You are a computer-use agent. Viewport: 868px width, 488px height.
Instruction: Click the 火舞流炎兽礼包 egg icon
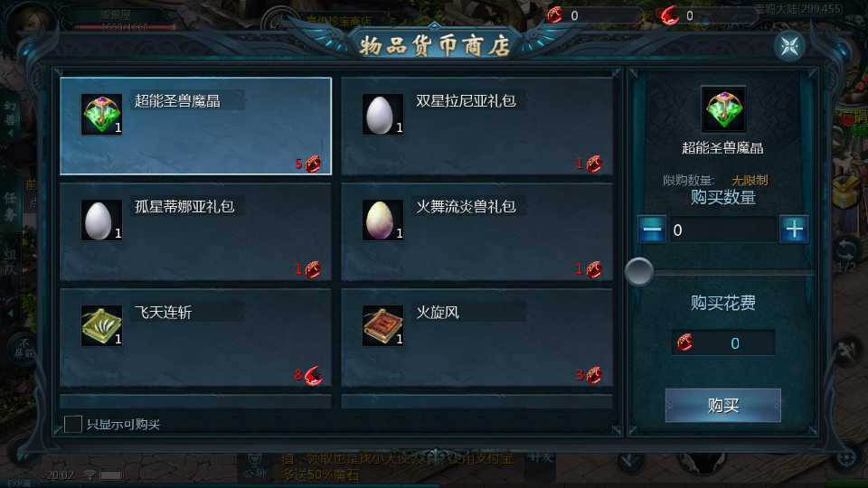382,221
